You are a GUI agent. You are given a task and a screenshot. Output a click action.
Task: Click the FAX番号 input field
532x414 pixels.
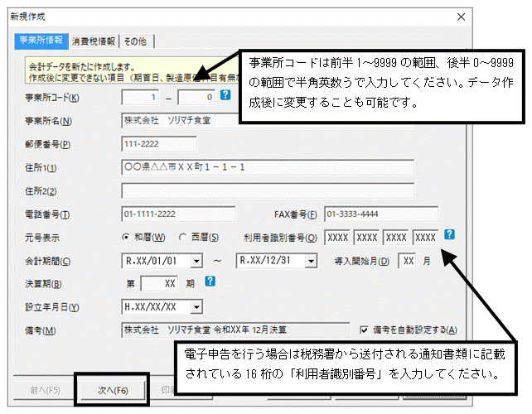[381, 214]
